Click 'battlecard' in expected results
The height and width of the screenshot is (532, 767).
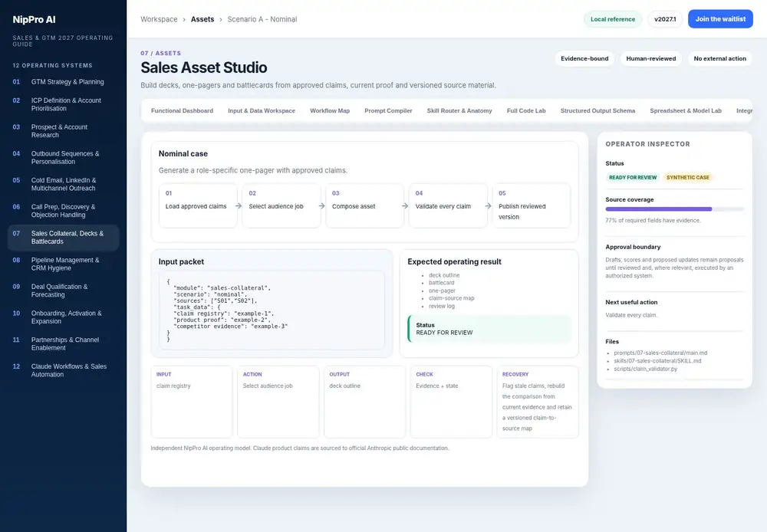pyautogui.click(x=442, y=283)
